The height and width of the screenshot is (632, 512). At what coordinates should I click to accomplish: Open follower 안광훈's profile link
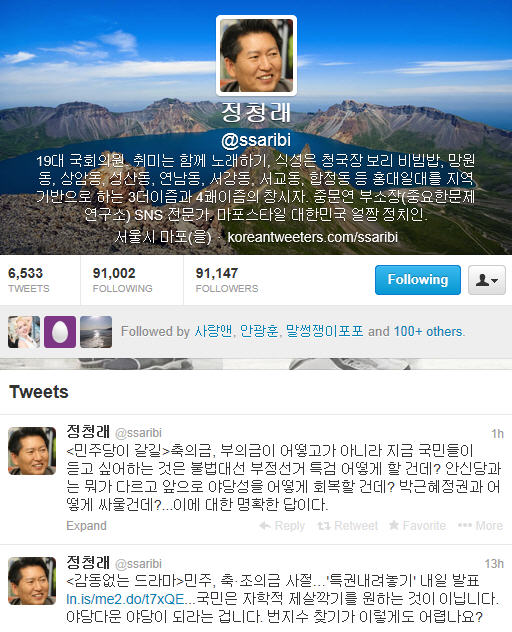point(259,331)
